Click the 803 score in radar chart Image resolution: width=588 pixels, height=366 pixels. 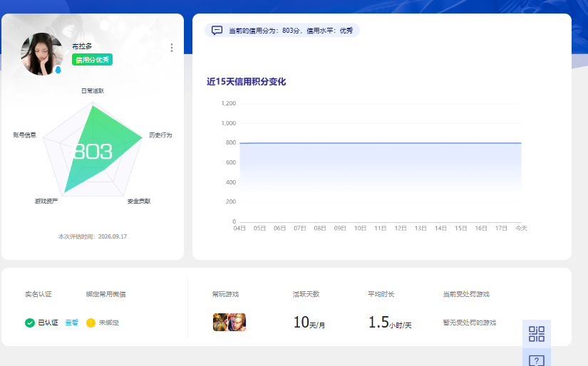(x=93, y=152)
